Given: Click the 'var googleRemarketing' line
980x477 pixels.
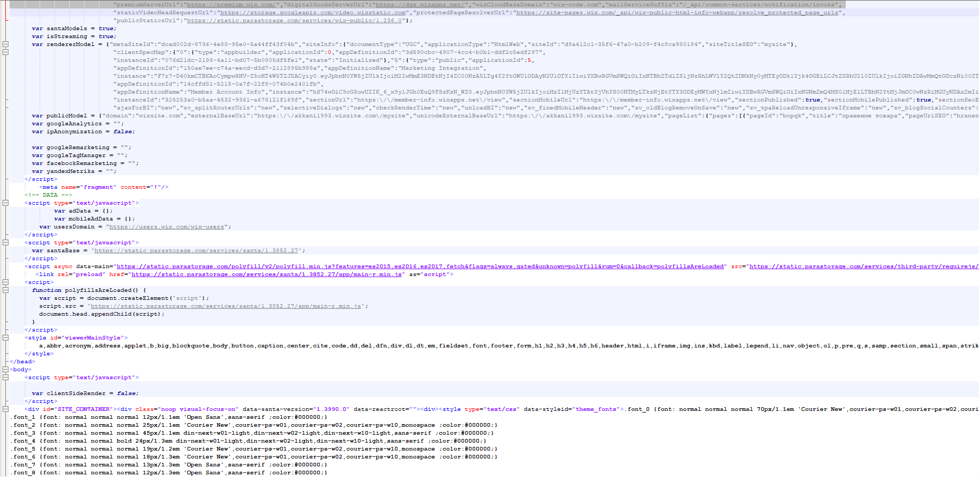Looking at the screenshot, I should pos(81,148).
